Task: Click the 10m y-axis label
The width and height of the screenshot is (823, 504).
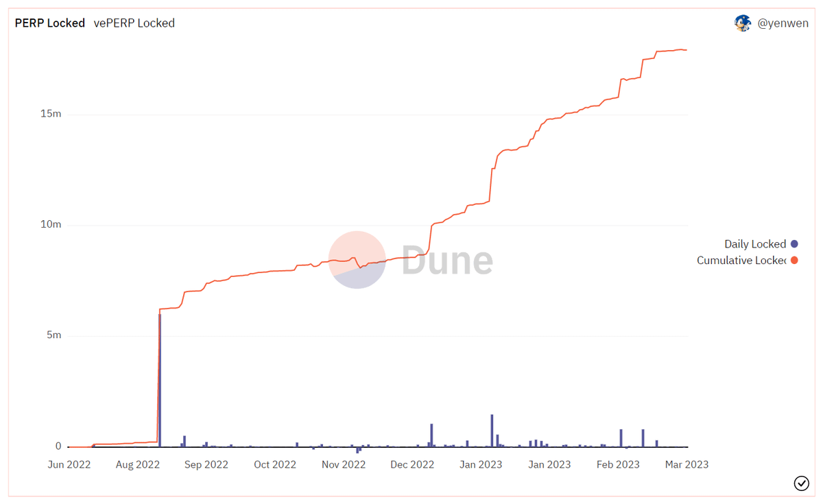Action: click(x=51, y=225)
